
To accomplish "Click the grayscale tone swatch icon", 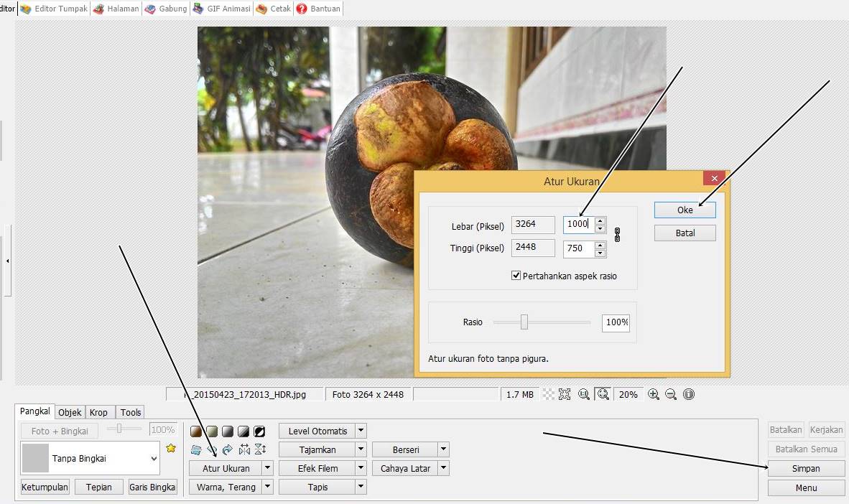I will [x=228, y=431].
